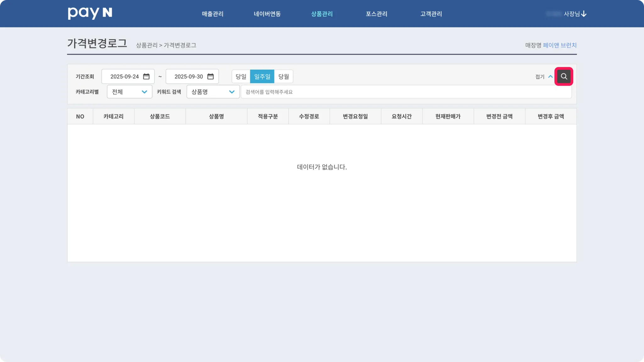Open the 네이버연동 menu

pos(267,14)
